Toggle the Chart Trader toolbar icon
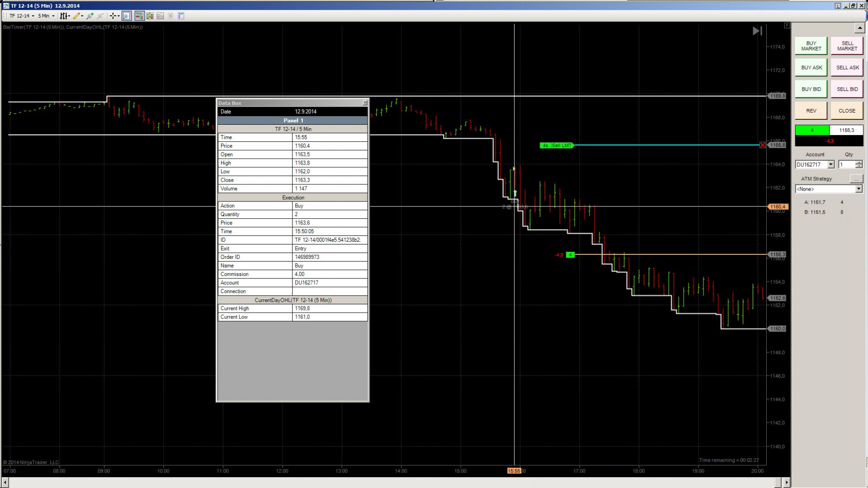Screen dimensions: 868x488 click(x=139, y=16)
